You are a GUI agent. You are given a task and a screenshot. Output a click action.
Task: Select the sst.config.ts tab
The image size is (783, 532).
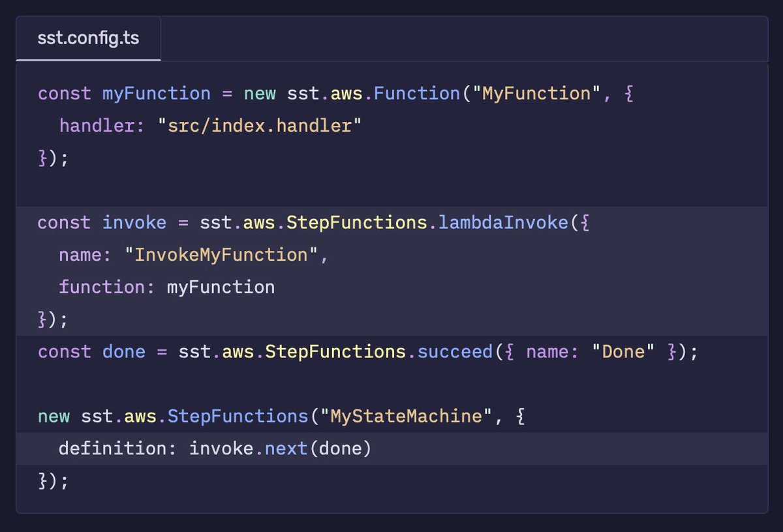[x=88, y=38]
